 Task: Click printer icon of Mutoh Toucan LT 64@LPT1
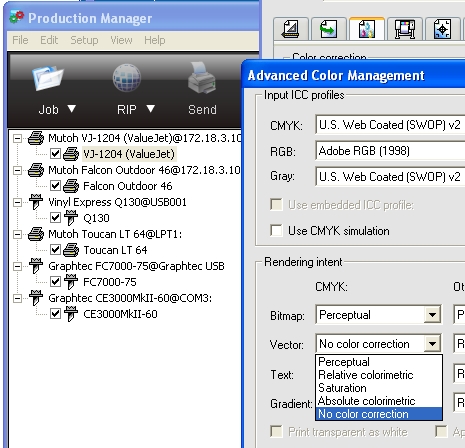pos(36,234)
